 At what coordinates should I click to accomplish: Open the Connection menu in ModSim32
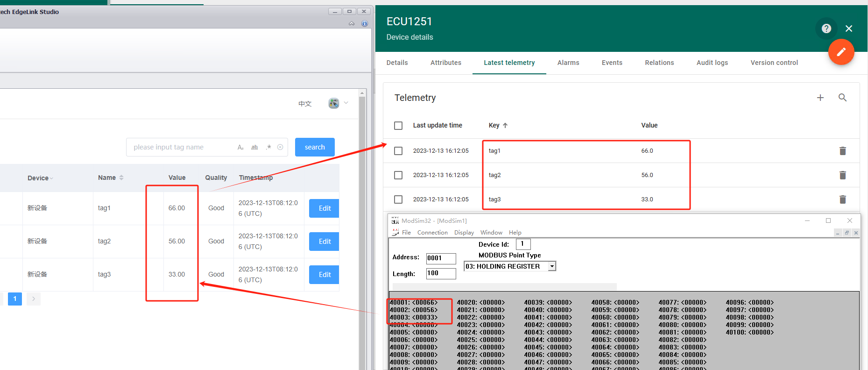tap(432, 233)
